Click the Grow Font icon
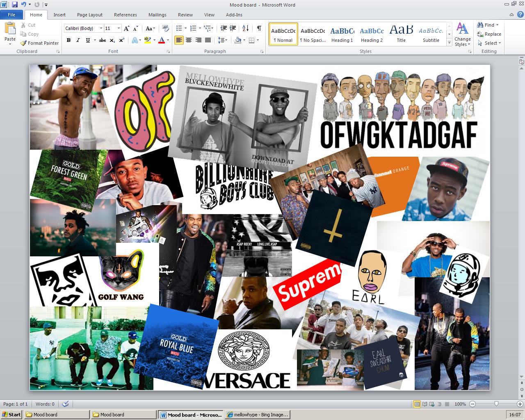 click(127, 28)
